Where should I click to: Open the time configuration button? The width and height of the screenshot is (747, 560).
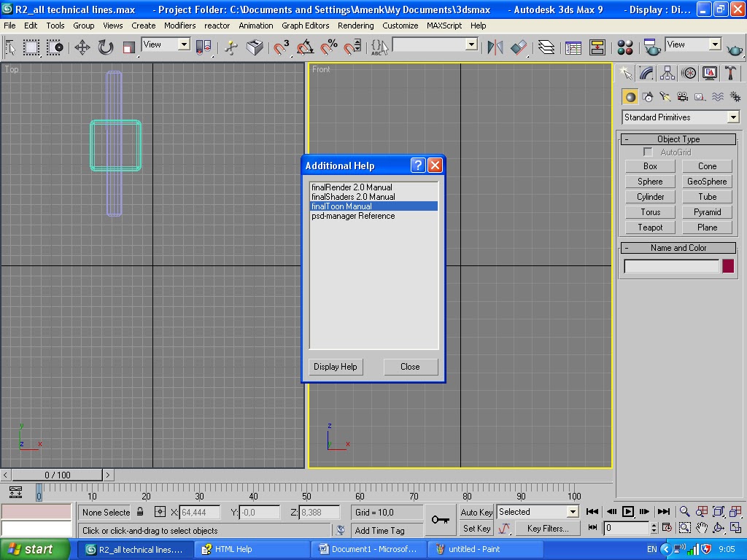(667, 528)
